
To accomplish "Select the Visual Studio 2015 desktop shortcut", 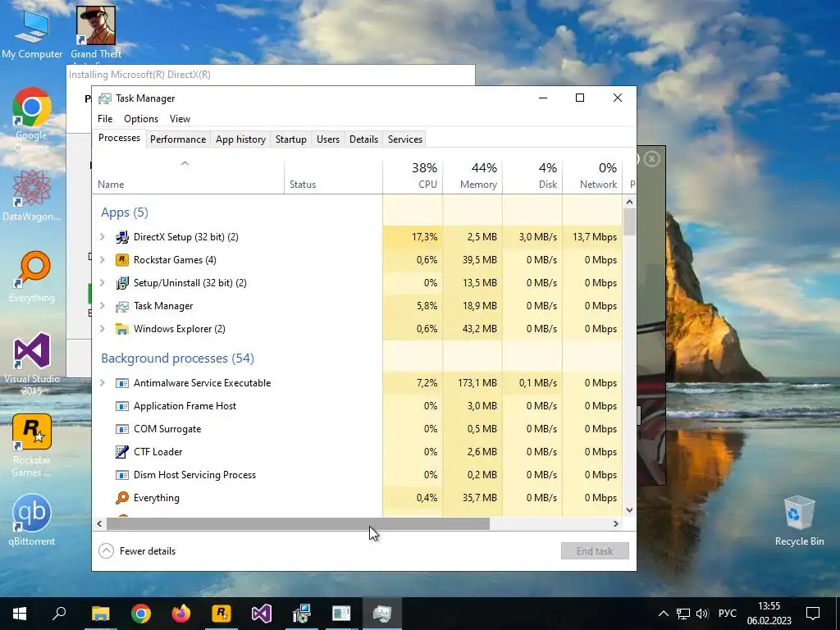I will tap(32, 364).
